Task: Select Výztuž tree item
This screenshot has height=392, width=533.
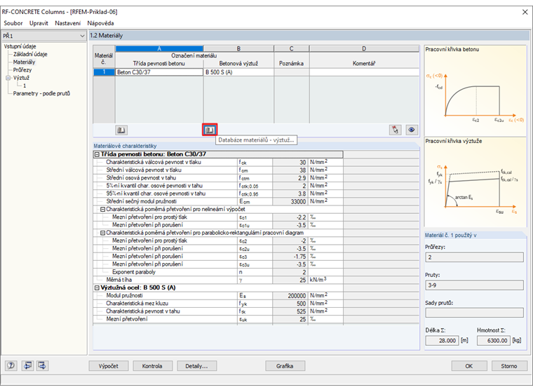Action: pyautogui.click(x=21, y=78)
